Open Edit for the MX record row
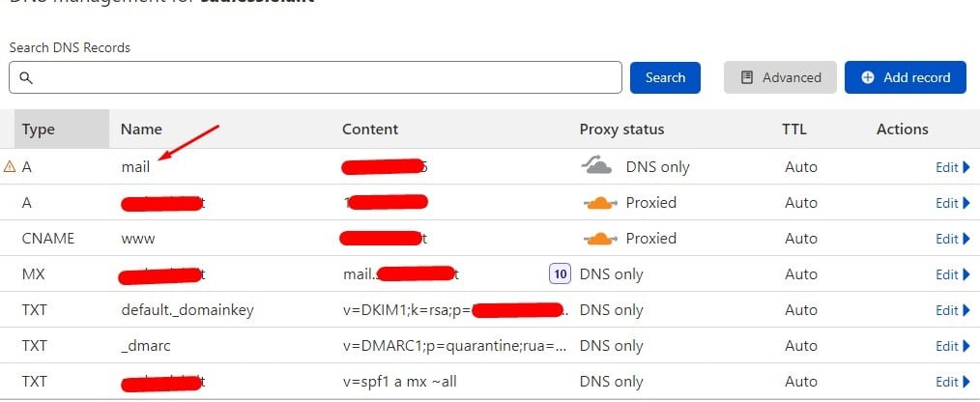The height and width of the screenshot is (402, 980). point(952,274)
